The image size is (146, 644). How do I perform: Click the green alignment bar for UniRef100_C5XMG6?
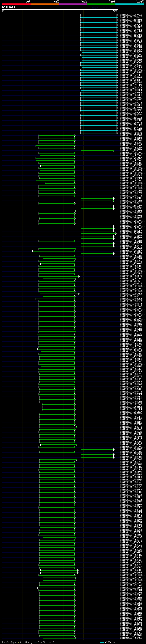(x=97, y=198)
